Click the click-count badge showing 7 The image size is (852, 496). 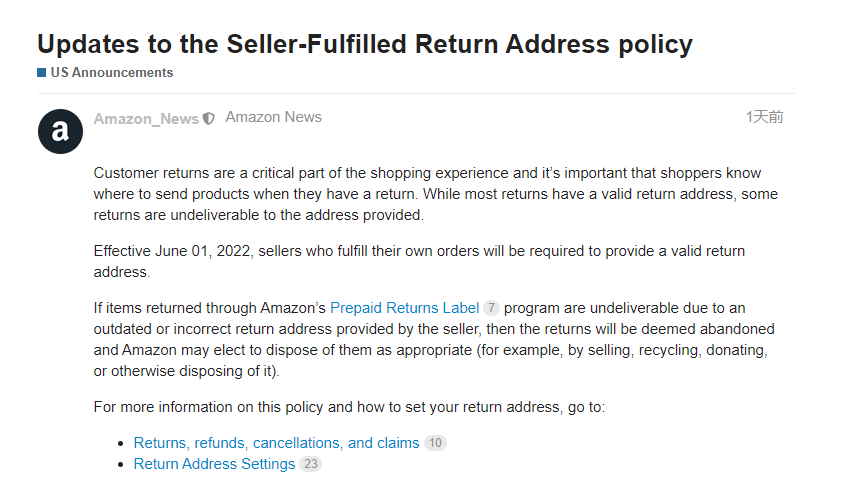click(491, 308)
